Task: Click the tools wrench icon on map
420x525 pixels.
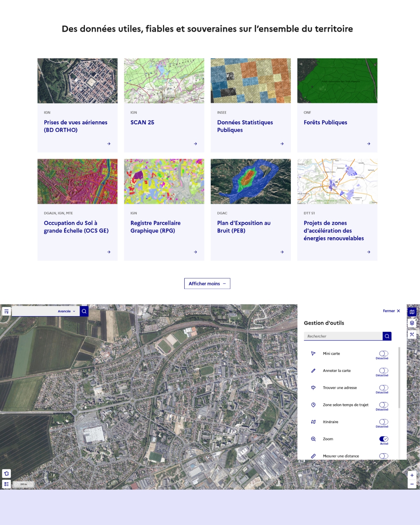Action: pos(412,334)
